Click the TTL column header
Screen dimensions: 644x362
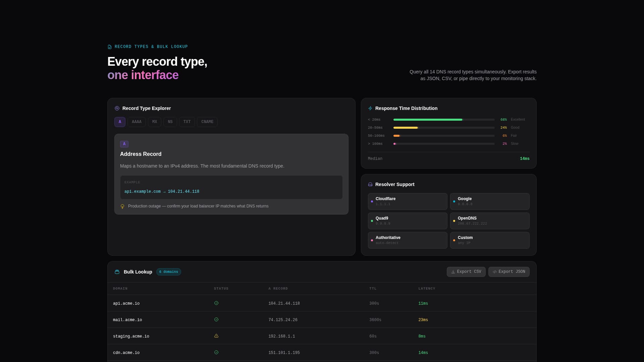pyautogui.click(x=373, y=289)
